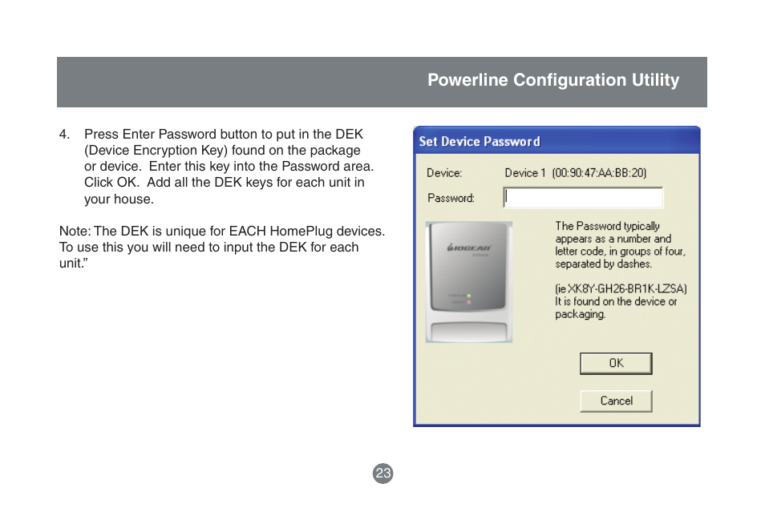Click the 'Note: The DEK is unique' paragraph

coord(222,248)
